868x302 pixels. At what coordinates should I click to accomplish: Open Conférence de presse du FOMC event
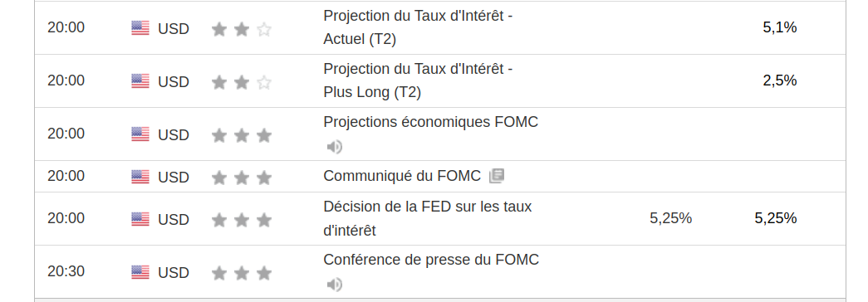tap(431, 260)
